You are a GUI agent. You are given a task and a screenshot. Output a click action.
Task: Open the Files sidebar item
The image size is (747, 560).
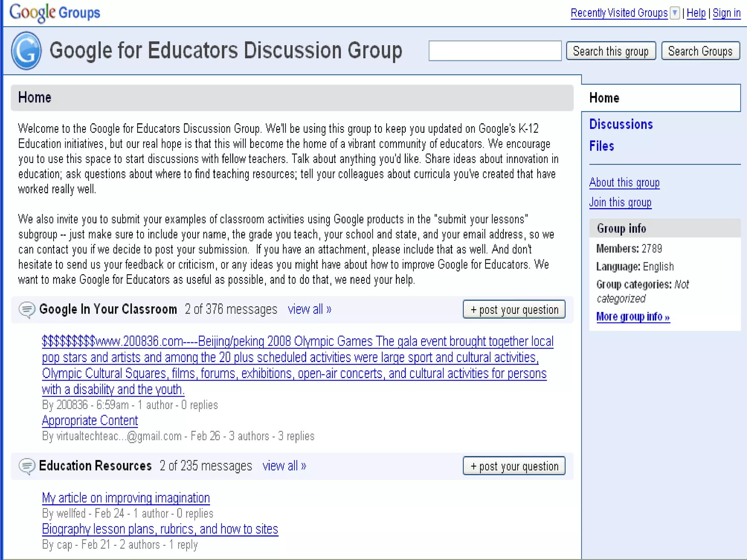pos(601,146)
